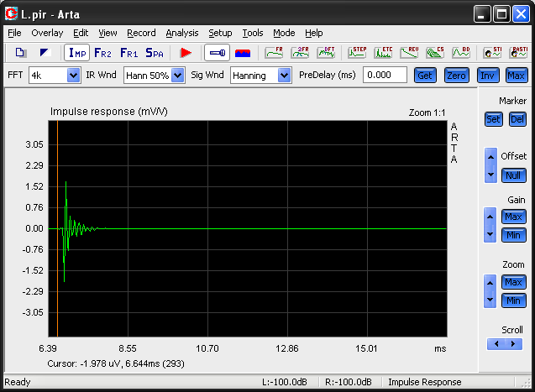
Task: Open the Mode menu
Action: [284, 33]
